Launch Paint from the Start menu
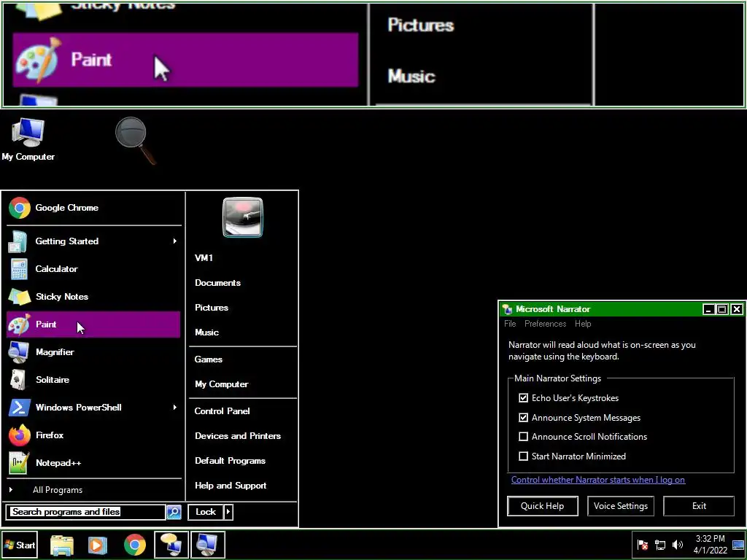747x560 pixels. pos(93,324)
